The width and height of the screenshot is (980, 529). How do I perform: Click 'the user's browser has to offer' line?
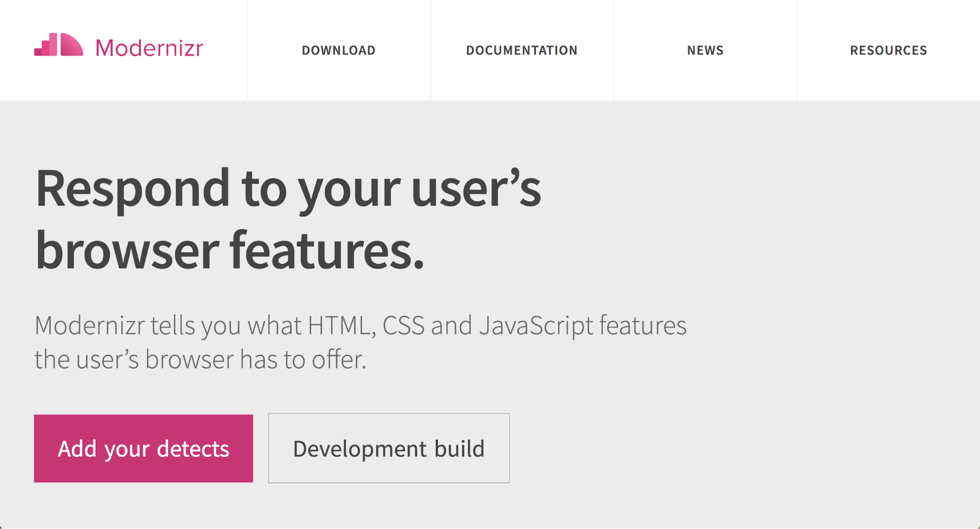tap(200, 360)
